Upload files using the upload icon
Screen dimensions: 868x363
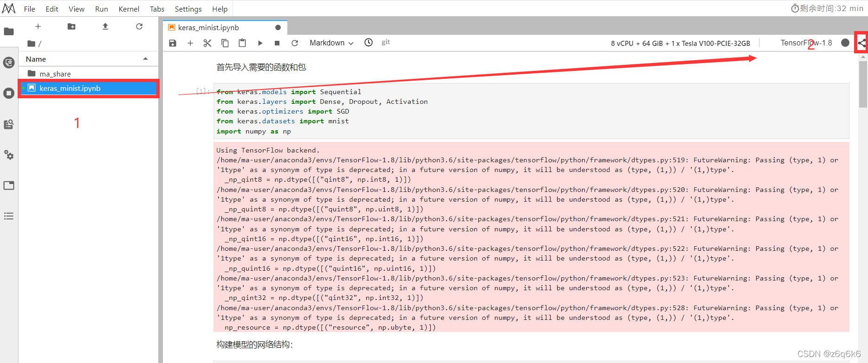(x=105, y=26)
